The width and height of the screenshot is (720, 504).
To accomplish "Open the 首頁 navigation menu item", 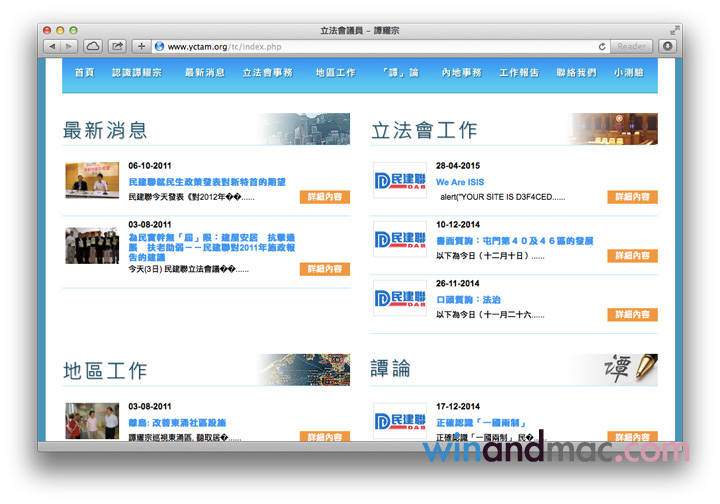I will (x=84, y=73).
